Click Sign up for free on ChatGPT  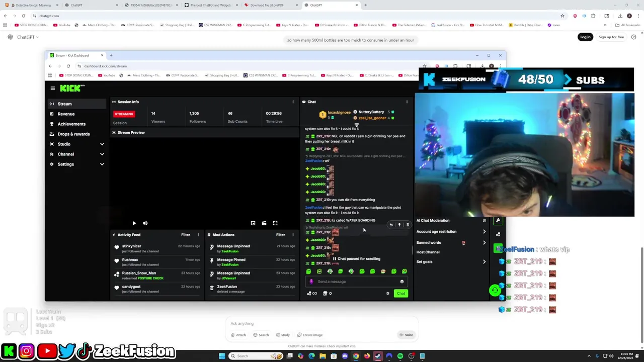(x=611, y=37)
